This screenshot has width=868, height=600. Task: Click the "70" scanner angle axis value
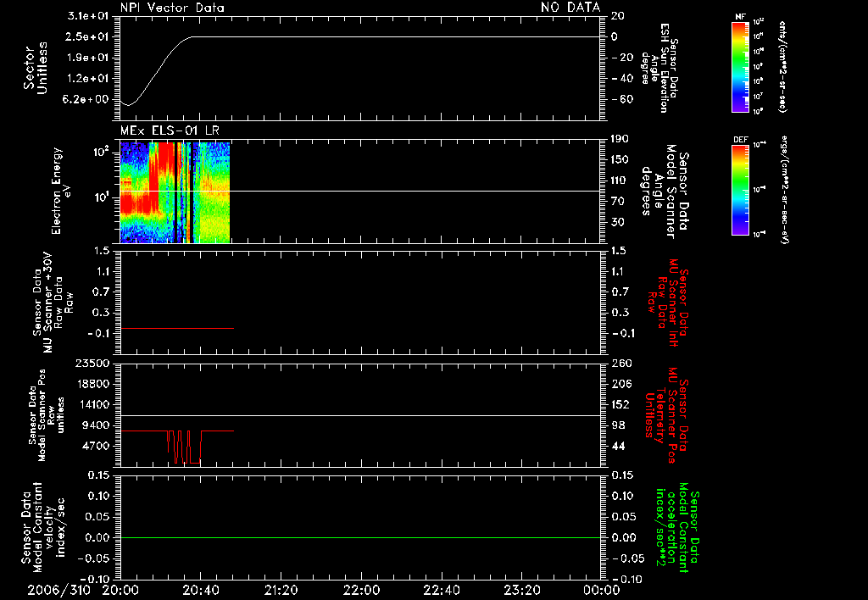[x=617, y=202]
